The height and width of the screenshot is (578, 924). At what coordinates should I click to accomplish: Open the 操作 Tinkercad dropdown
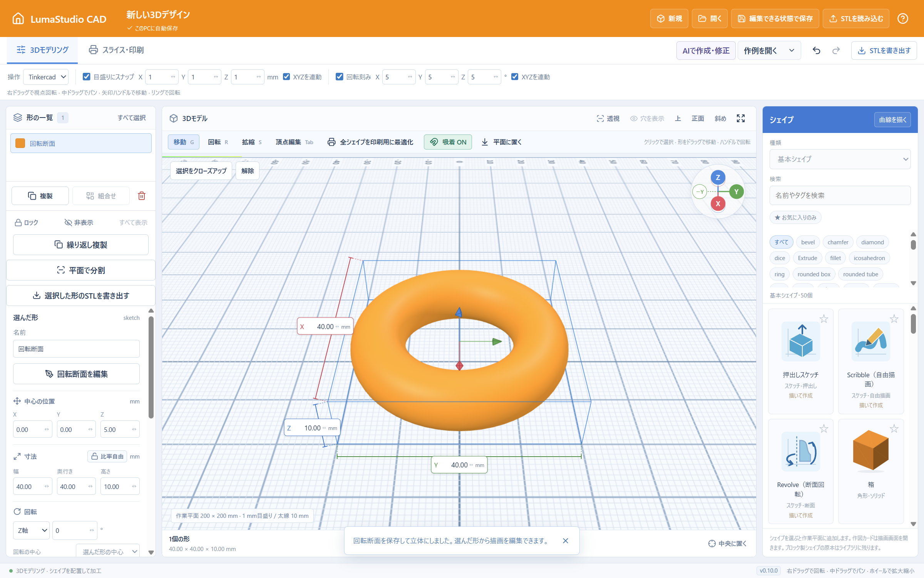point(46,77)
